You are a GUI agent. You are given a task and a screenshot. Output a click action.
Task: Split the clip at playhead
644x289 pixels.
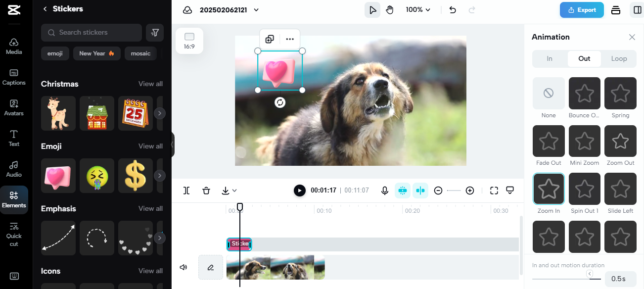186,191
